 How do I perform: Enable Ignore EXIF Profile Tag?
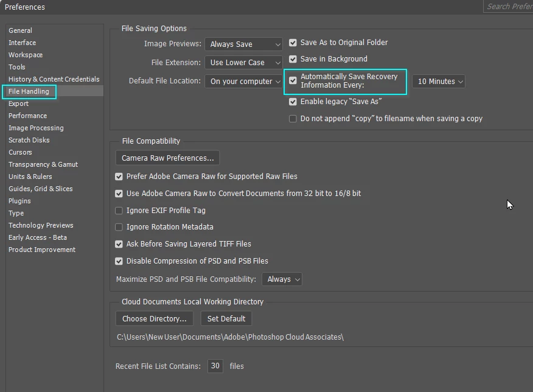(x=119, y=211)
